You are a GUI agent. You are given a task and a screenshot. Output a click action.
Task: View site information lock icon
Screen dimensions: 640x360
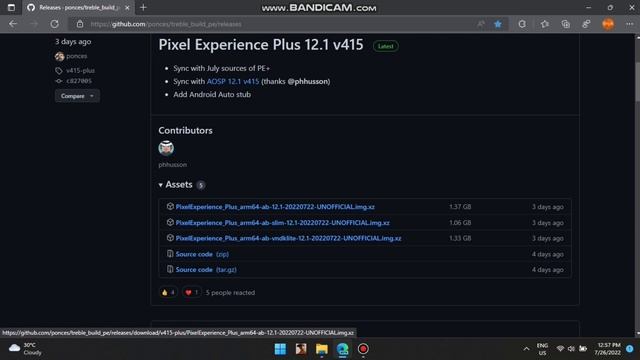coord(80,24)
